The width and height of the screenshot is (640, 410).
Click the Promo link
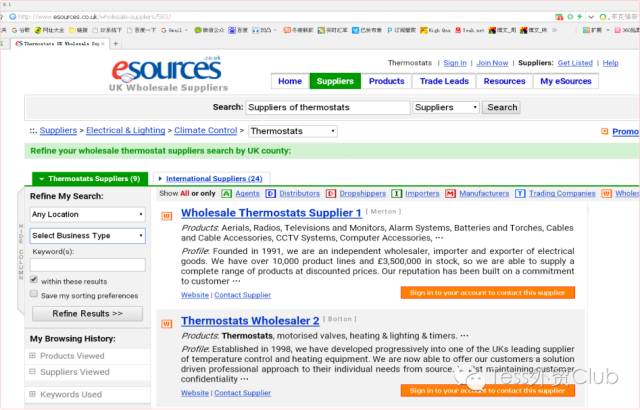point(625,131)
